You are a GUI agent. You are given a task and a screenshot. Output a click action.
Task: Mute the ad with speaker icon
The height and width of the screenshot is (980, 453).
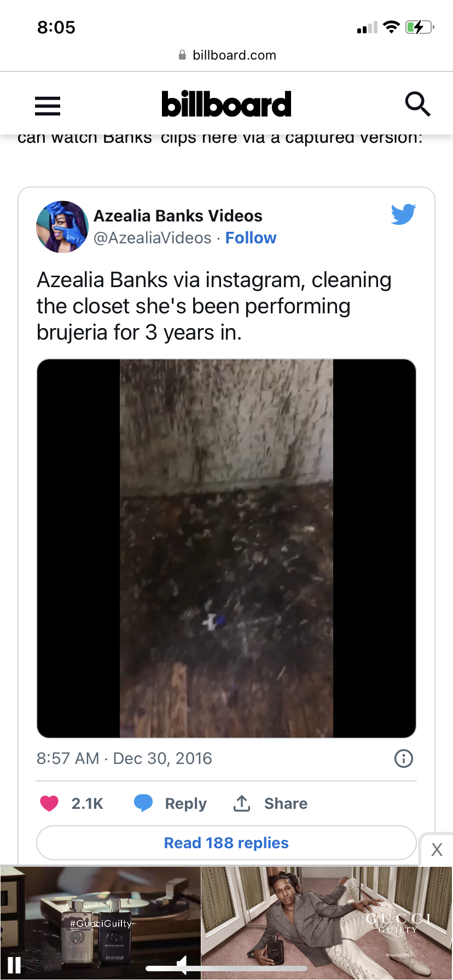[x=182, y=965]
